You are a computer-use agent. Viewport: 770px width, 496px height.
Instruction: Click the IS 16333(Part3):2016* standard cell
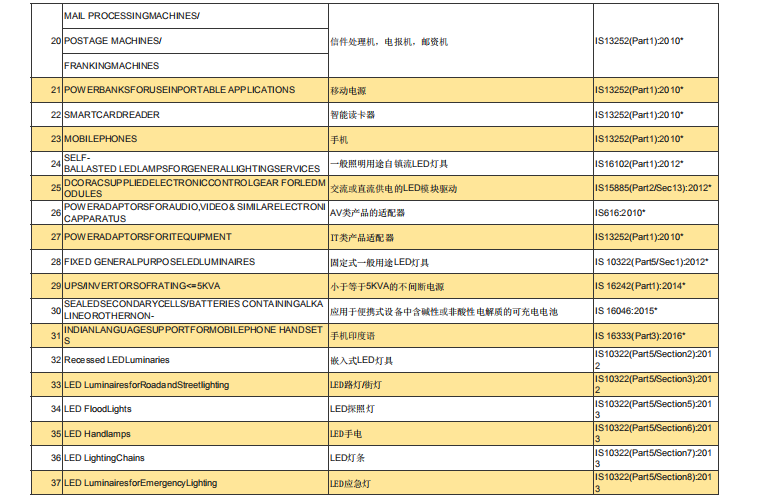pos(640,336)
